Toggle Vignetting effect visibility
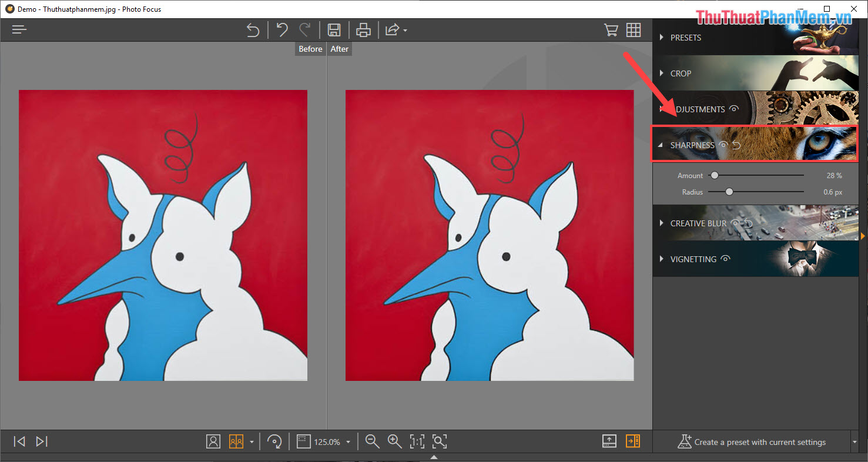 click(726, 259)
